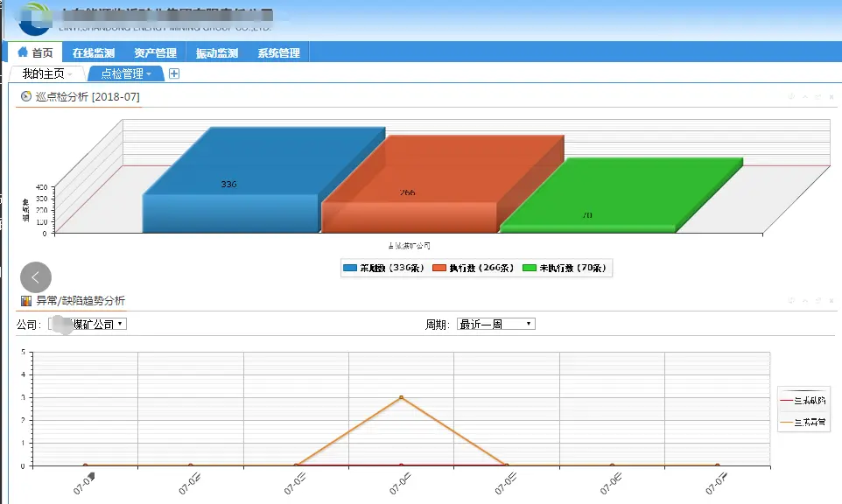Close the 巡点检分析 panel

(x=831, y=96)
